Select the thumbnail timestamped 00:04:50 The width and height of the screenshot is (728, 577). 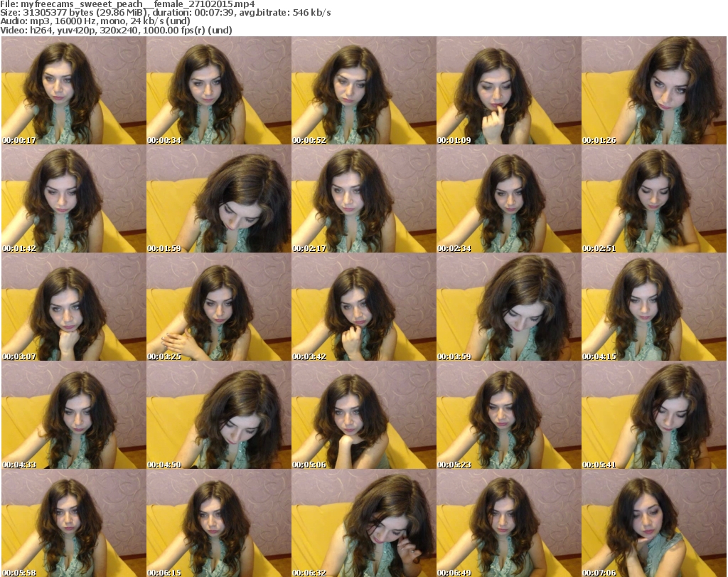(219, 415)
